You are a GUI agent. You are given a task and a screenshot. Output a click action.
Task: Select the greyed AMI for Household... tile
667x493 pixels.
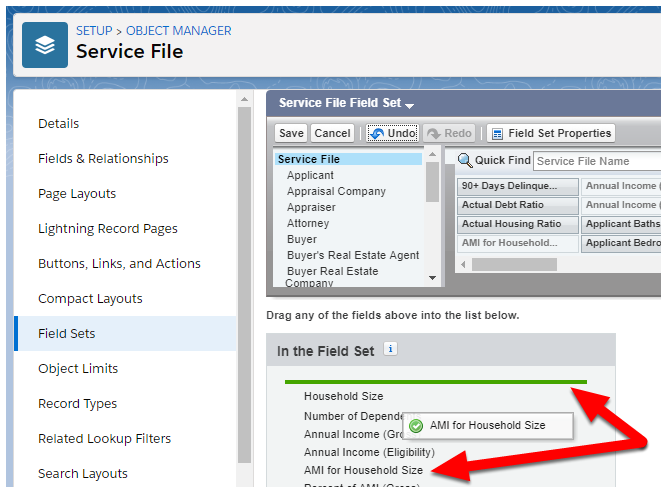[x=518, y=243]
